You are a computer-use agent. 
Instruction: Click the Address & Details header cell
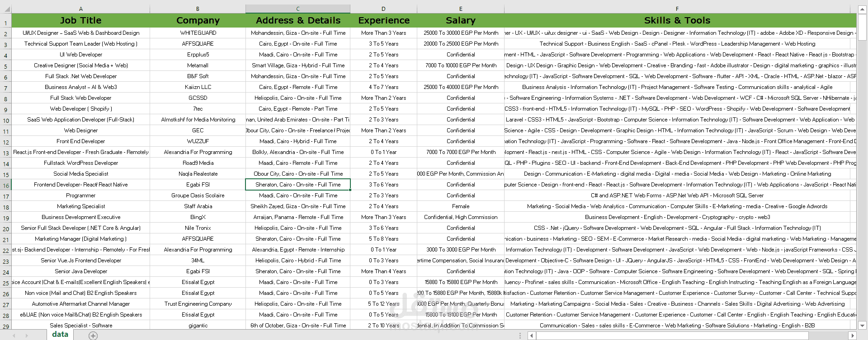(x=298, y=20)
